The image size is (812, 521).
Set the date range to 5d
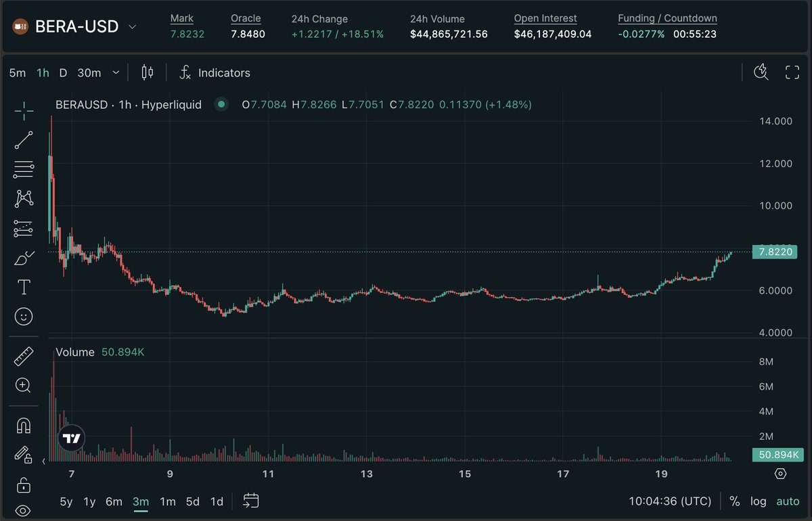tap(193, 501)
